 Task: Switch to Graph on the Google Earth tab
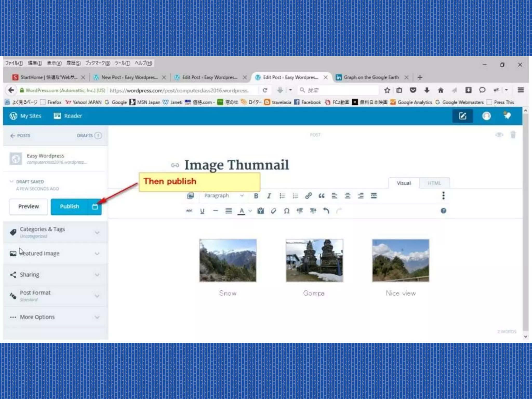(371, 77)
